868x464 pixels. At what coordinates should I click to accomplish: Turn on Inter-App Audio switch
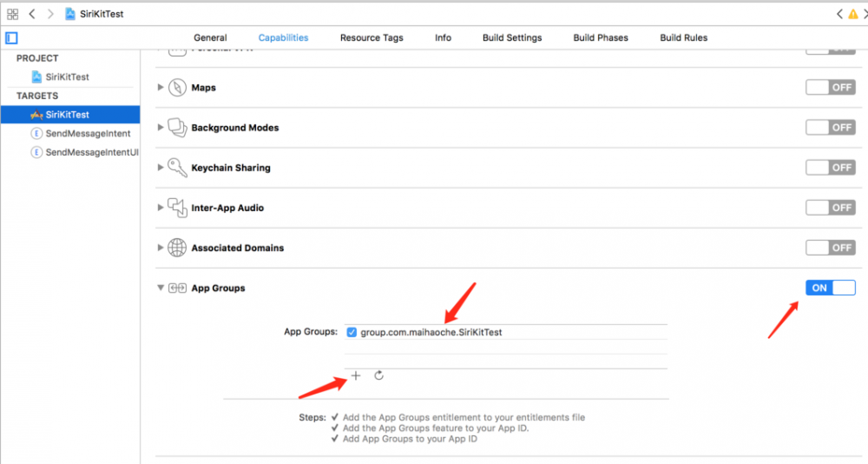(831, 208)
